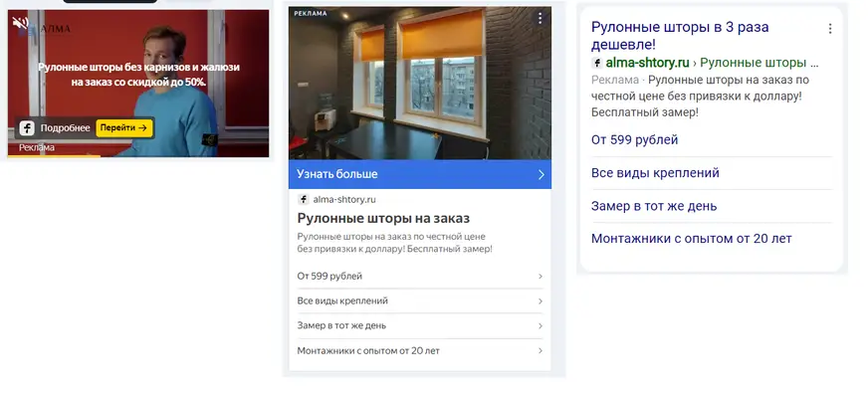This screenshot has width=868, height=400.
Task: Open the Все виды креплений row in the middle ad
Action: coord(420,300)
